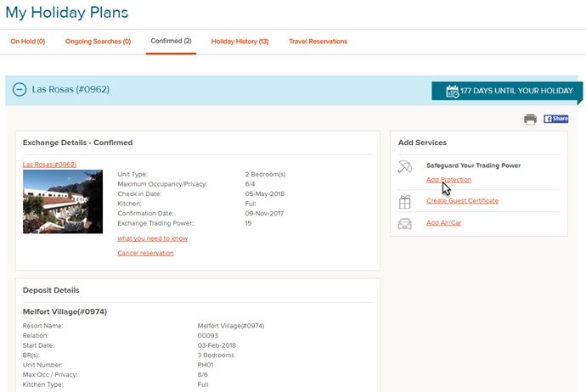Go to Travel Reservations tab
Screen dimensions: 586x392
[318, 42]
